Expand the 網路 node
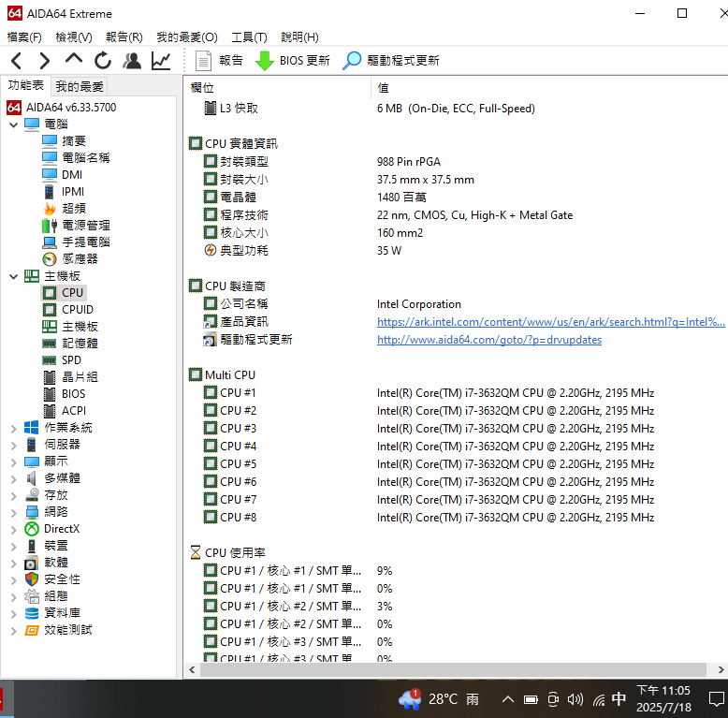Image resolution: width=728 pixels, height=718 pixels. 13,513
